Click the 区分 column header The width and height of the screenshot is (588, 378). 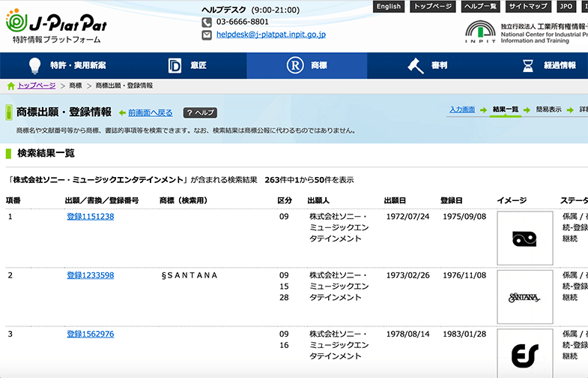click(285, 200)
